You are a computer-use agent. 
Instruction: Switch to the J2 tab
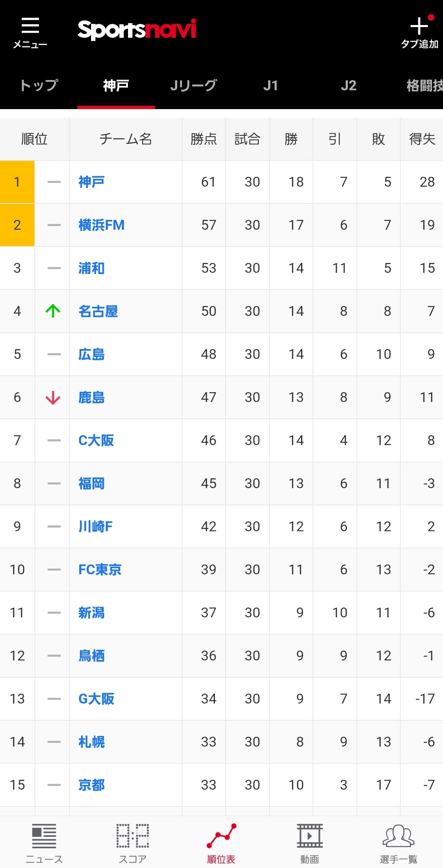349,85
